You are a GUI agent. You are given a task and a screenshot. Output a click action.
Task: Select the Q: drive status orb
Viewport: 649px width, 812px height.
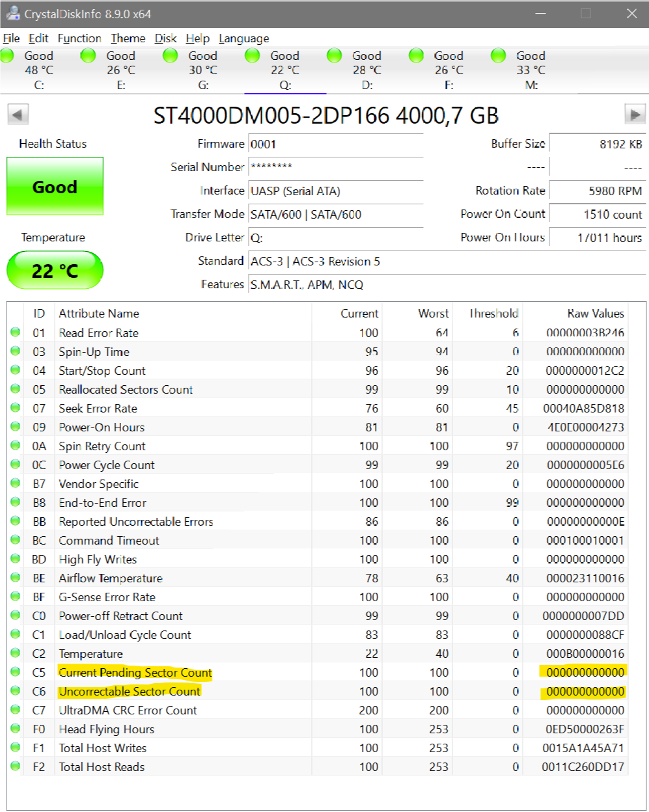click(x=253, y=56)
